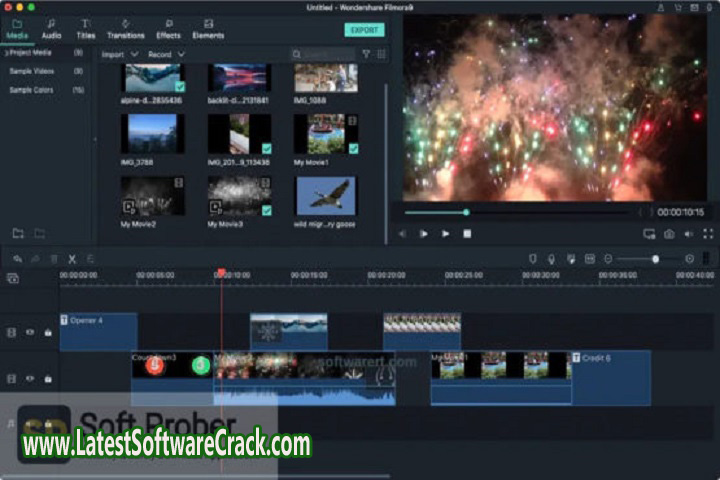Hide the Opener 4 track with eye icon

point(30,332)
